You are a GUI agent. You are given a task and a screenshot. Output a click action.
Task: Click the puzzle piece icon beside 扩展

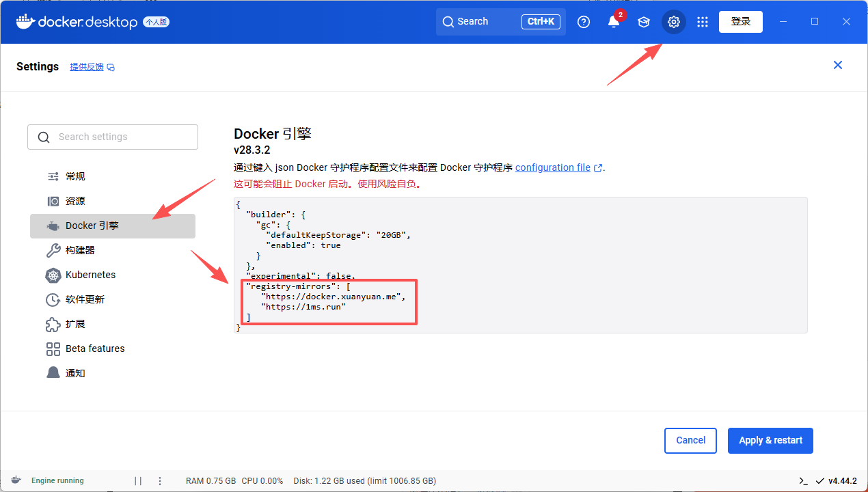click(53, 324)
